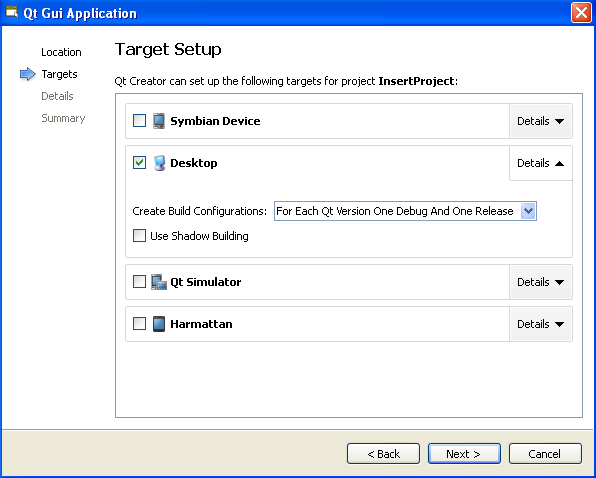Click the Symbian Device phone icon
This screenshot has width=596, height=478.
[x=159, y=121]
